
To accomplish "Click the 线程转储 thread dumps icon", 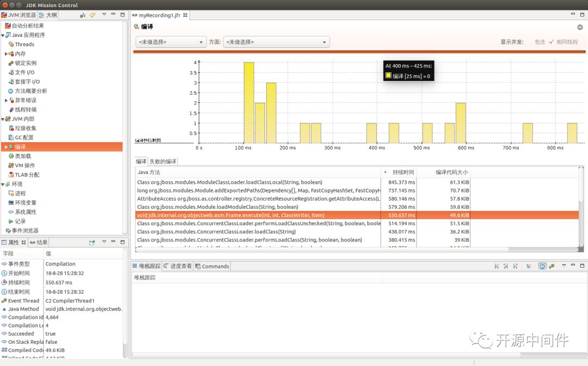I will [11, 109].
